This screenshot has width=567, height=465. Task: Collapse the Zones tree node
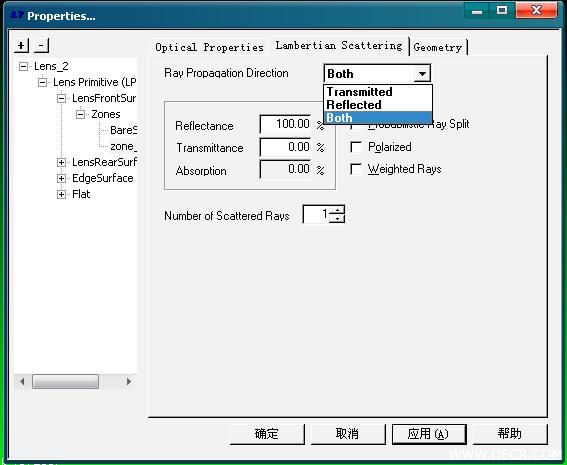80,115
